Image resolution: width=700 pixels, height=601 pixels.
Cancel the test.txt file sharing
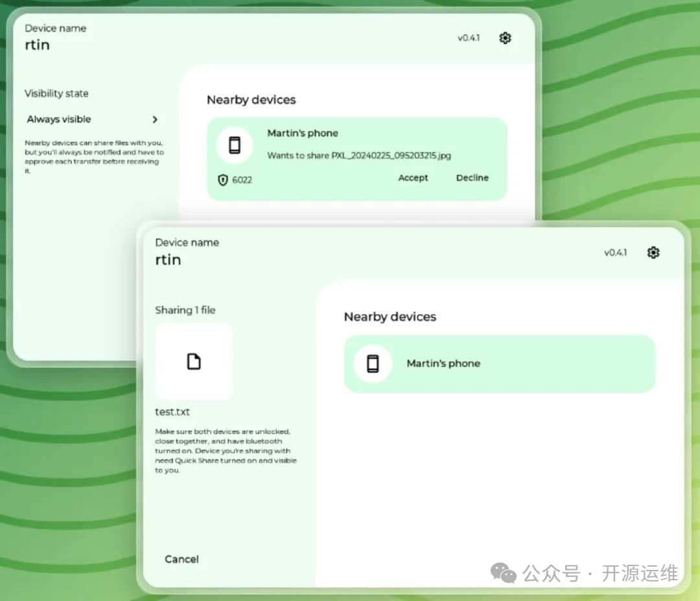click(181, 559)
